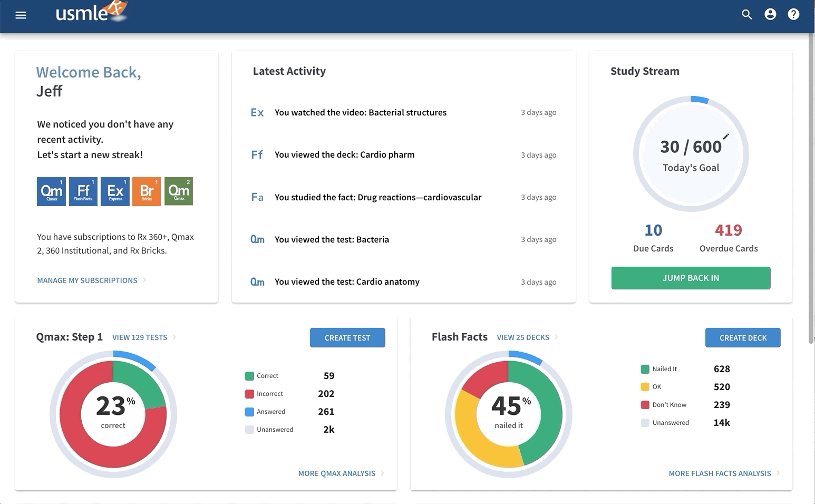Click the Incorrect count 202
The height and width of the screenshot is (504, 815).
tap(326, 394)
